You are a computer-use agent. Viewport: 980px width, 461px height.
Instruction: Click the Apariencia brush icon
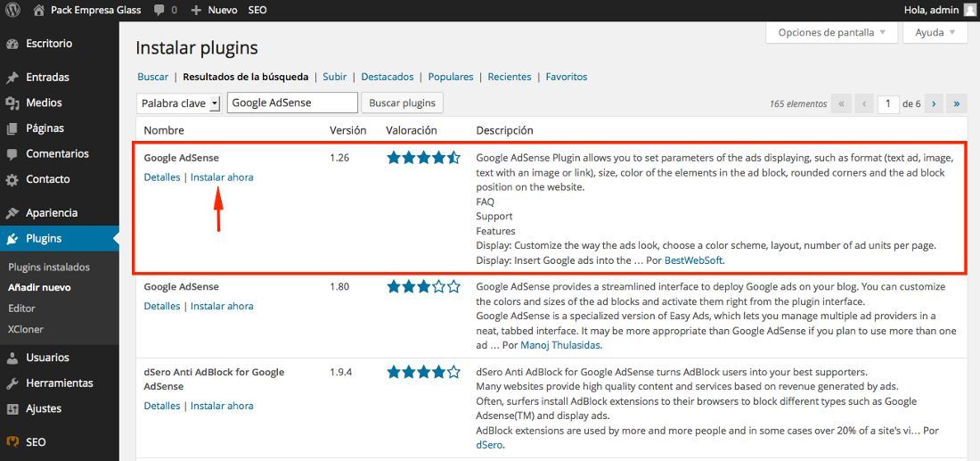pyautogui.click(x=12, y=213)
